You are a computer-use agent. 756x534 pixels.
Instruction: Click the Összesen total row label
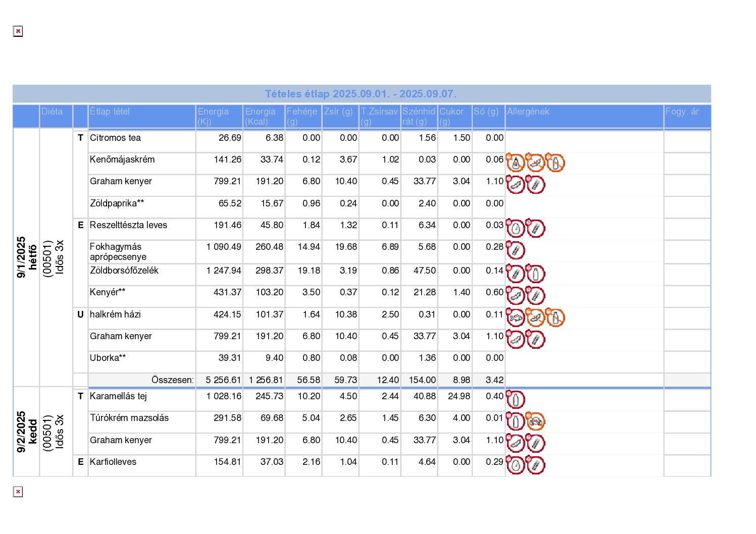(x=172, y=380)
